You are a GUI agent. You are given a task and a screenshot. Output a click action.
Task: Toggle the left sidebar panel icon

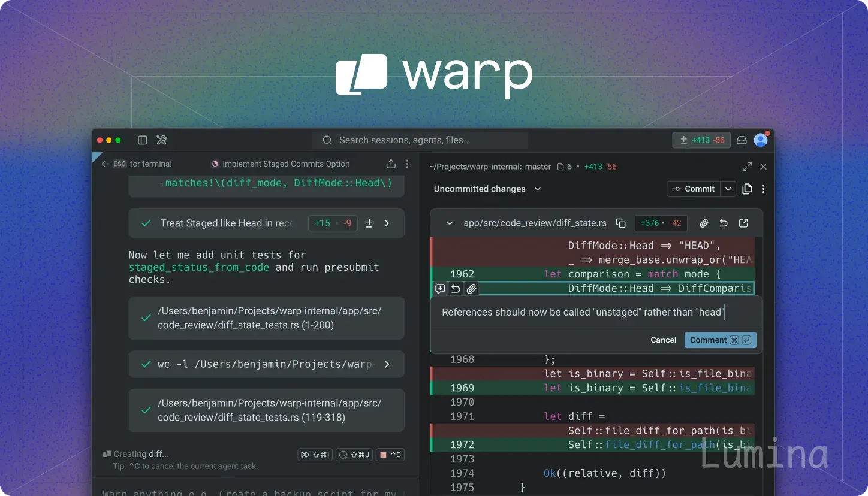point(143,140)
